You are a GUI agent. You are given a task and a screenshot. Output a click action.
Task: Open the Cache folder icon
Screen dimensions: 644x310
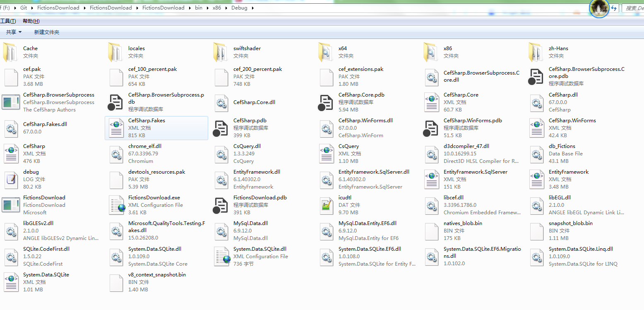(10, 52)
